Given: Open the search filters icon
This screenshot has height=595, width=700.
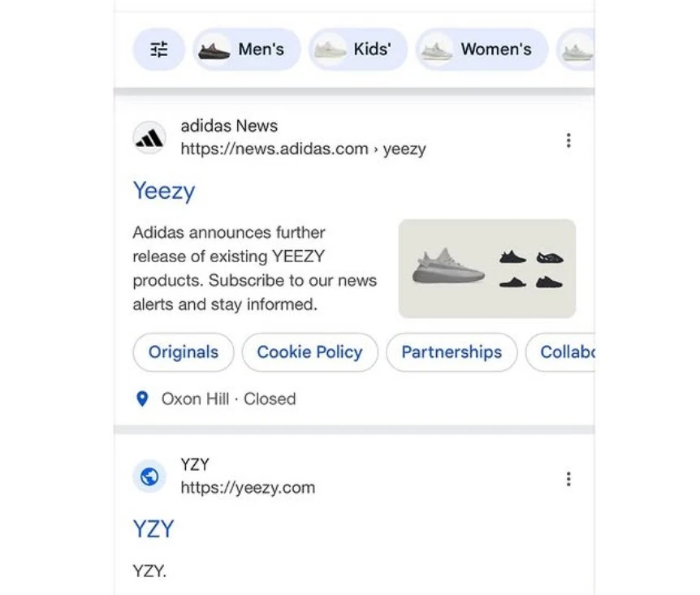Looking at the screenshot, I should tap(158, 50).
